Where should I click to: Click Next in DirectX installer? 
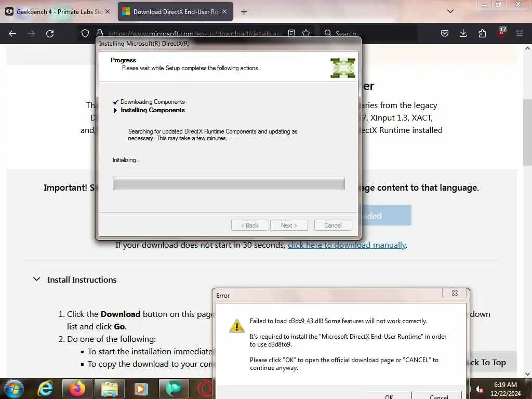pyautogui.click(x=289, y=225)
